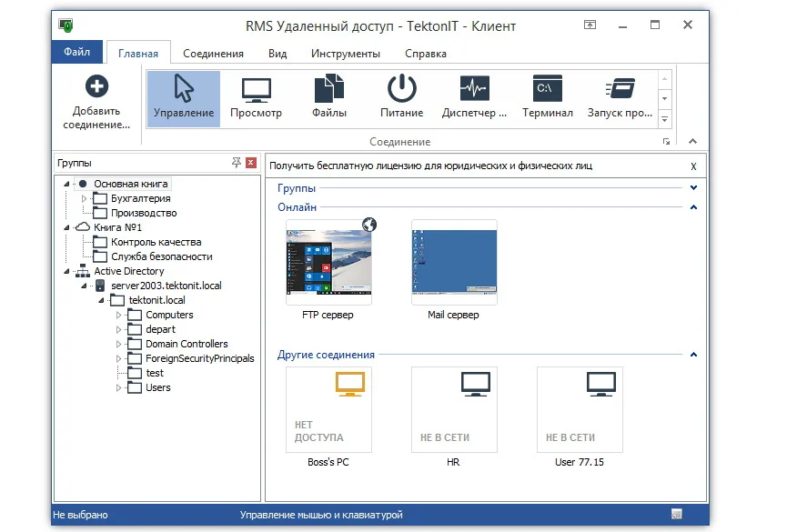Click the free license banner text
Image resolution: width=797 pixels, height=532 pixels.
click(430, 166)
